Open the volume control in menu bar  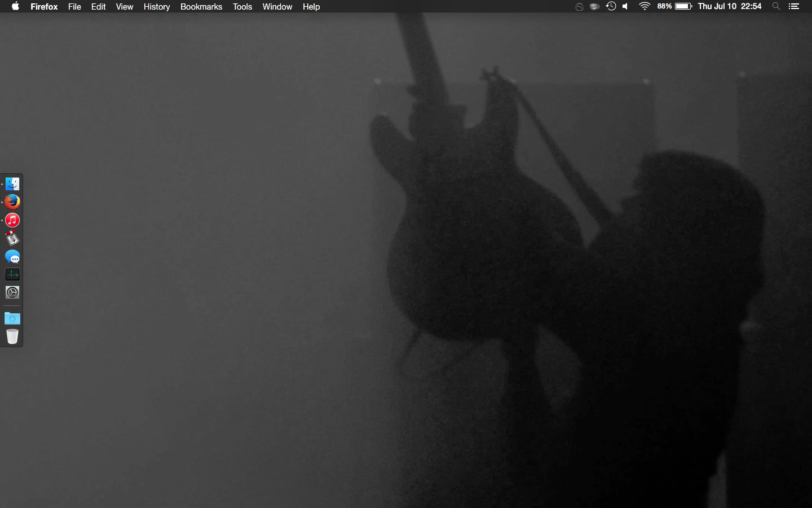coord(625,6)
